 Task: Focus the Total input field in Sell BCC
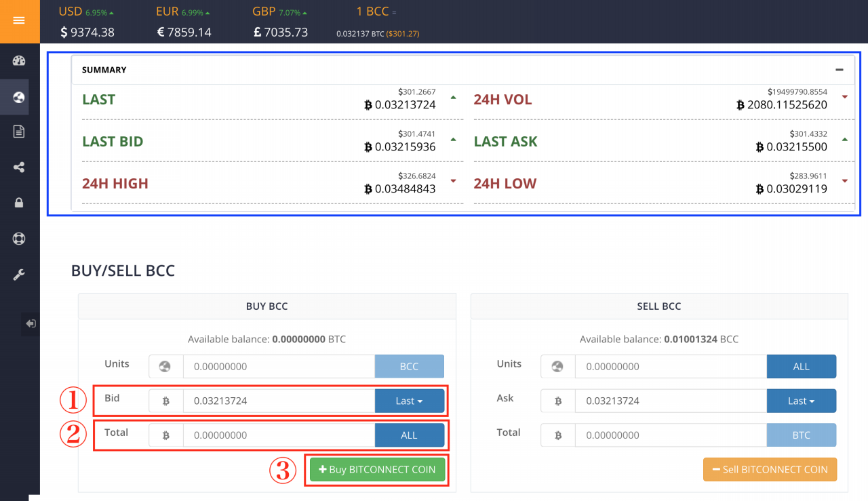671,435
